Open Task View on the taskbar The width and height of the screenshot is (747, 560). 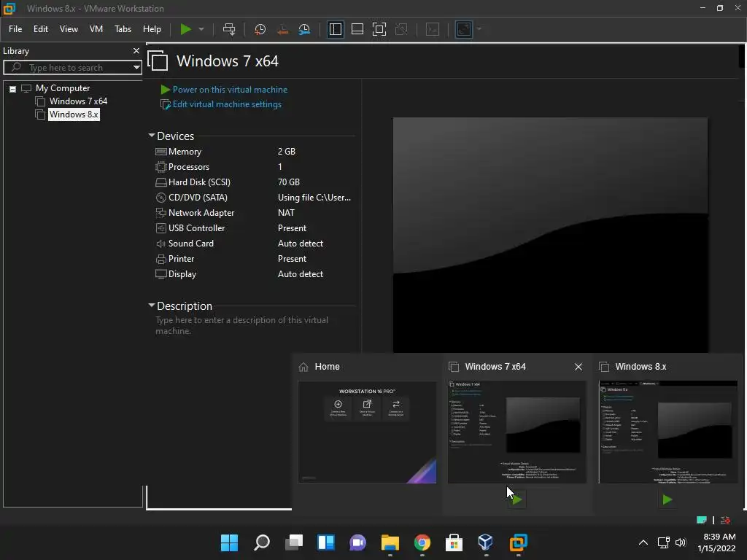coord(294,542)
